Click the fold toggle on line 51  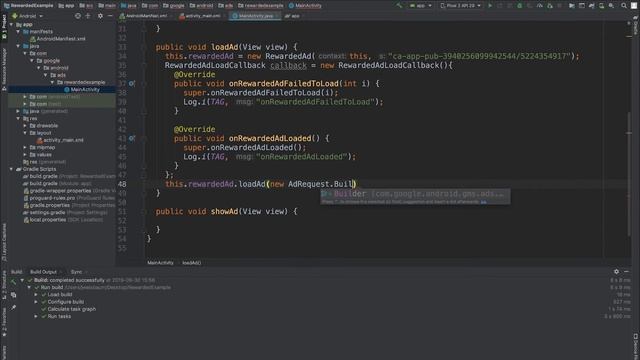(x=144, y=211)
